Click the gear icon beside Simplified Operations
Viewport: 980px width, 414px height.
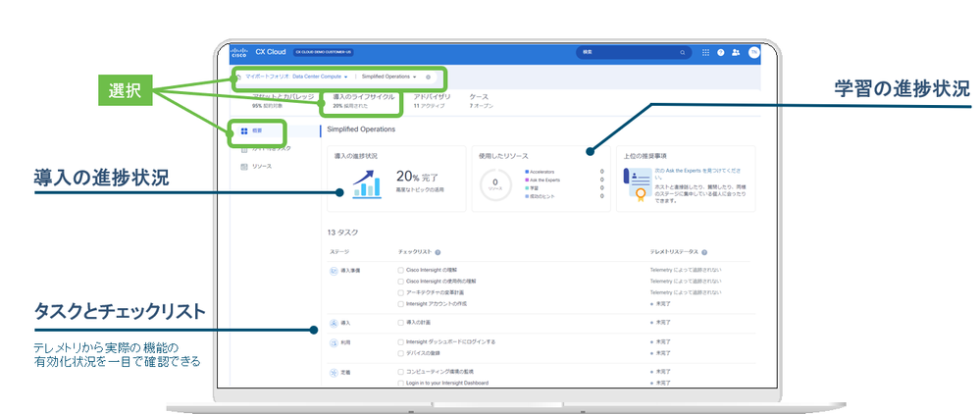pos(428,77)
